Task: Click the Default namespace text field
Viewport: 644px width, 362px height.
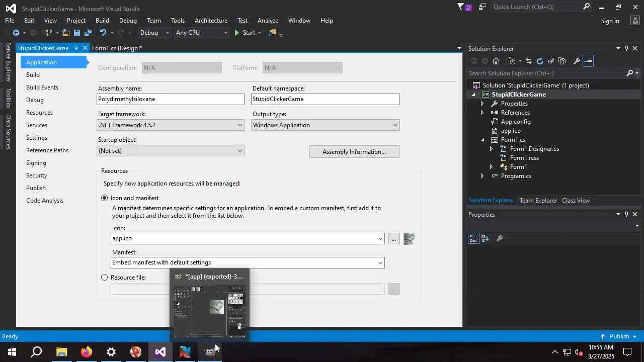Action: pos(326,100)
